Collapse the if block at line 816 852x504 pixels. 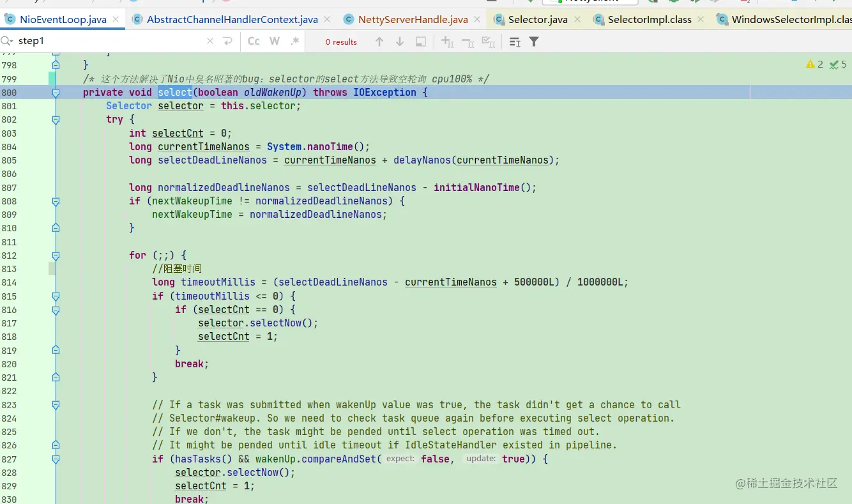56,310
